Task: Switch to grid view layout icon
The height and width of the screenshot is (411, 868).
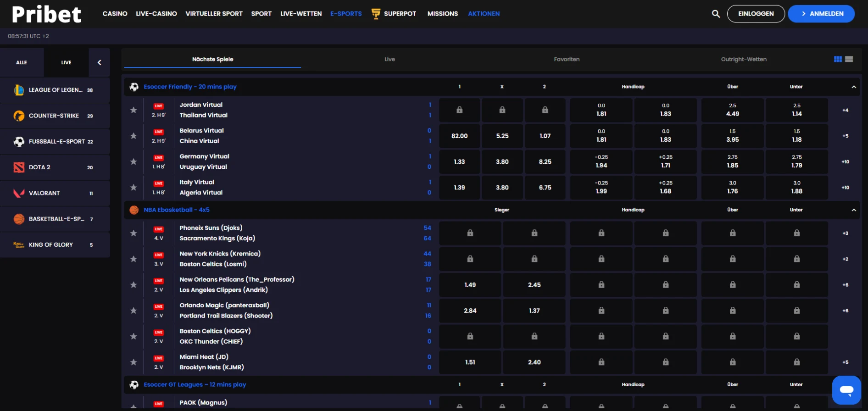Action: point(838,59)
